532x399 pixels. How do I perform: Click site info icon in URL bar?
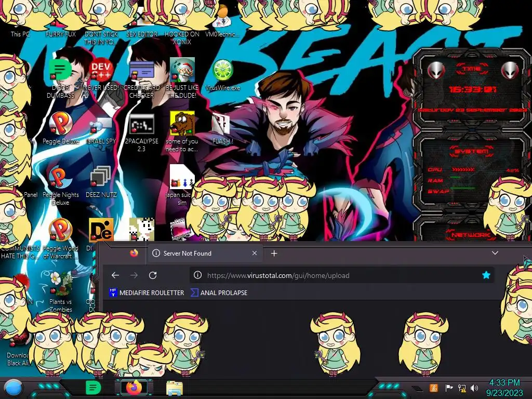coord(197,275)
